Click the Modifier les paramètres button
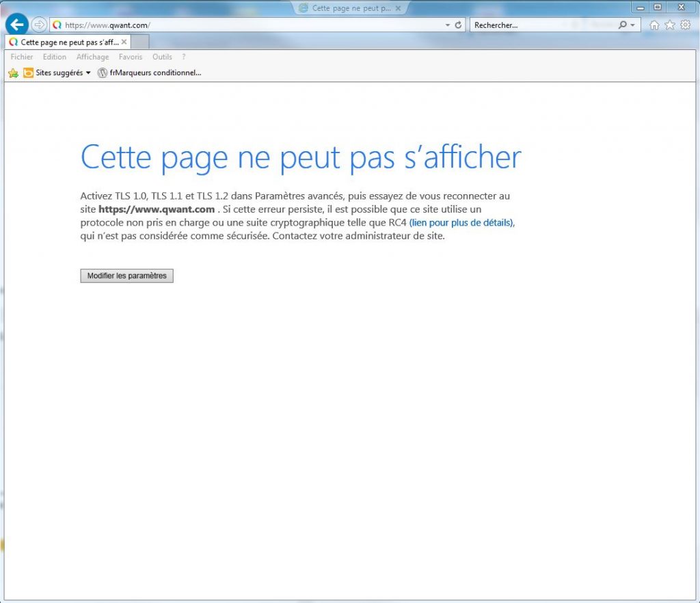 click(126, 276)
